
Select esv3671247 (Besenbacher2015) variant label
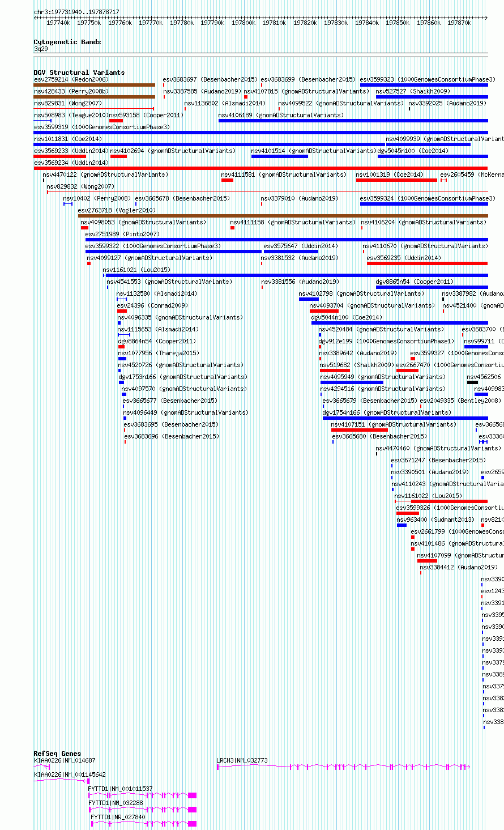coord(438,460)
